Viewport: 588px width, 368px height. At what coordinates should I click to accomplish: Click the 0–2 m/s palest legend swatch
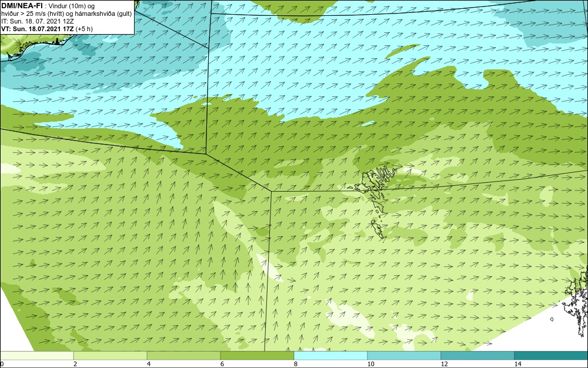coord(36,356)
